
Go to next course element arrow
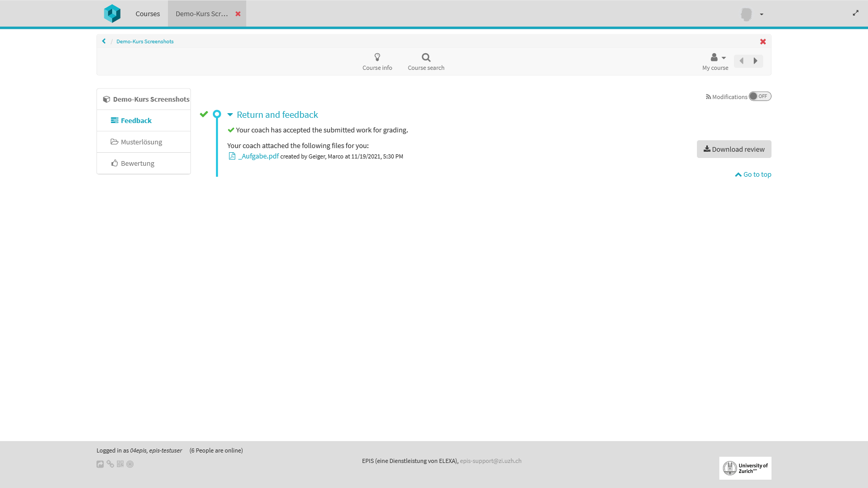(x=755, y=61)
